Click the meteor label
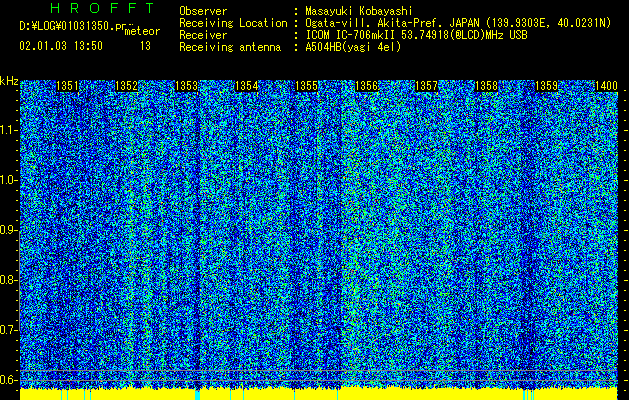The width and height of the screenshot is (629, 400). [142, 31]
